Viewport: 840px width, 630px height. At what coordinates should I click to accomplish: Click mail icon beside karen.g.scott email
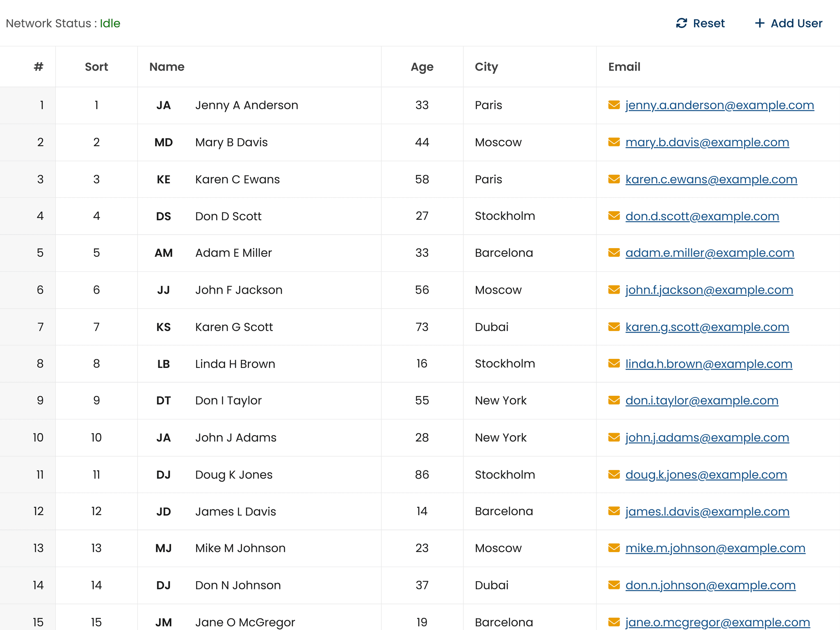tap(614, 326)
